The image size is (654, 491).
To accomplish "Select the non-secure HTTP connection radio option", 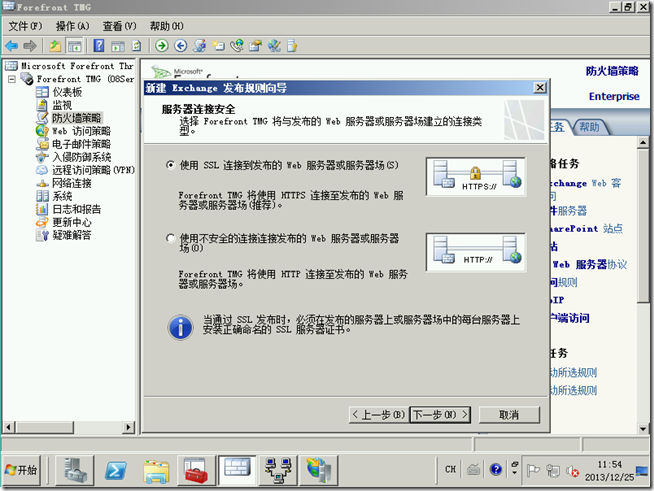I will [x=170, y=238].
